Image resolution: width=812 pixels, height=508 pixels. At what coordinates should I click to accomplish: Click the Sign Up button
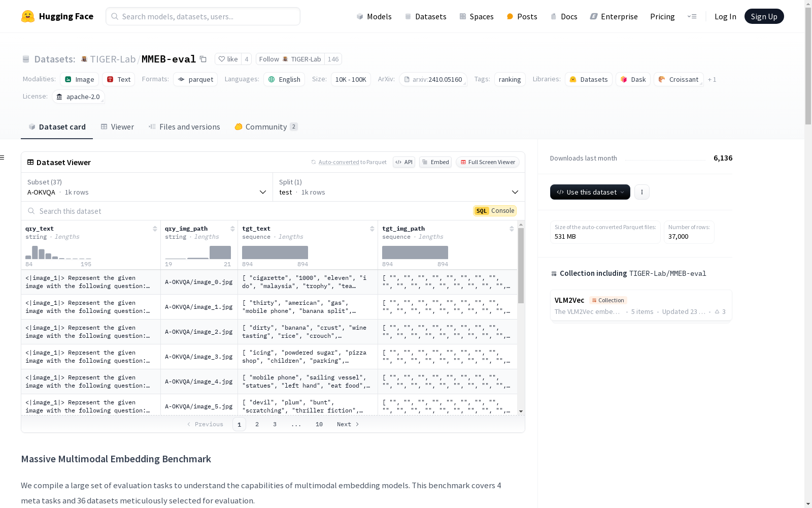pyautogui.click(x=764, y=16)
